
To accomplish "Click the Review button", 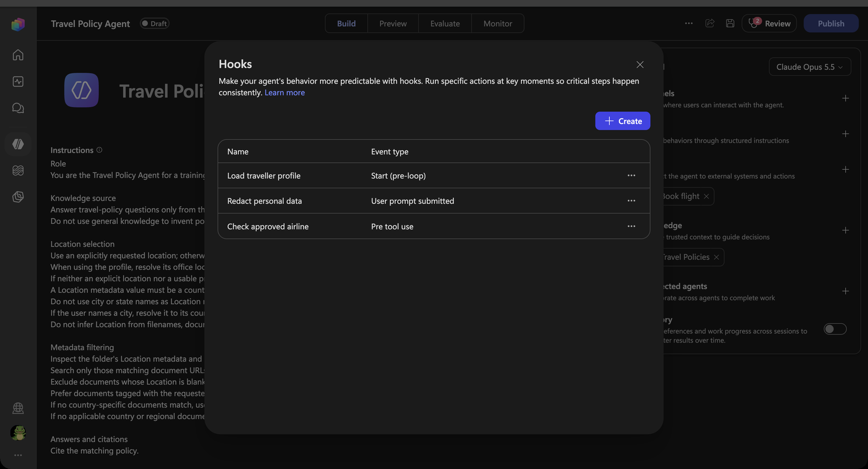I will [x=769, y=23].
